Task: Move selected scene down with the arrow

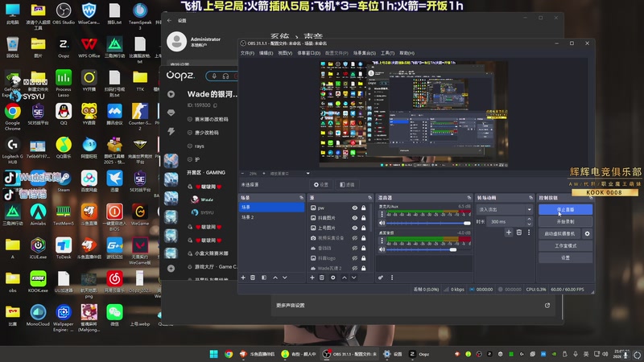Action: tap(285, 278)
